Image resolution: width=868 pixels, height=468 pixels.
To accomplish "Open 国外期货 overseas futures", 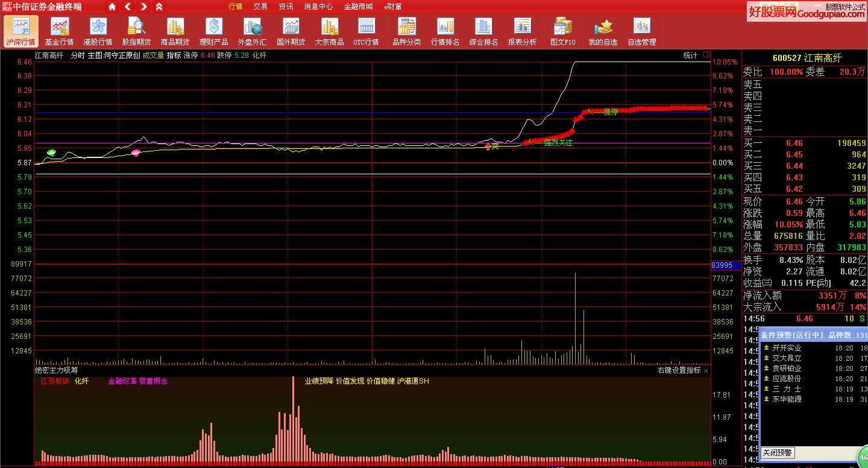I will [x=291, y=31].
